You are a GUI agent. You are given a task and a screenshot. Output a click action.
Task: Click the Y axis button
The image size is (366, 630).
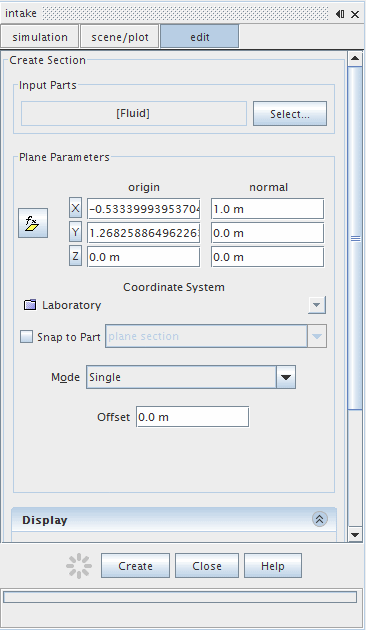tap(75, 233)
